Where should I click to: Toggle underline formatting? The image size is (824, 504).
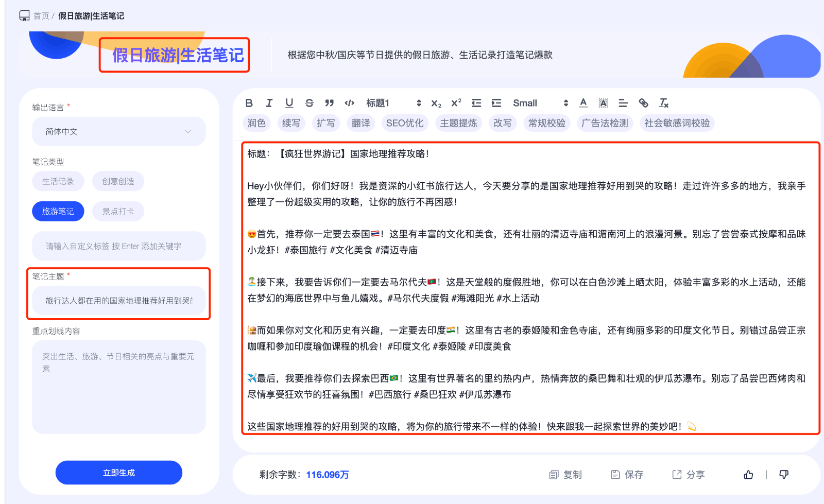point(289,102)
